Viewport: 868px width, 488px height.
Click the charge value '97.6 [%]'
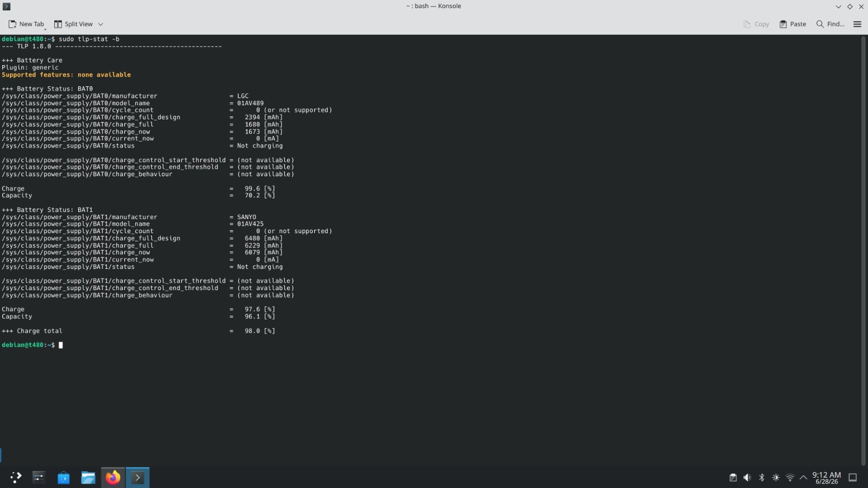[260, 310]
